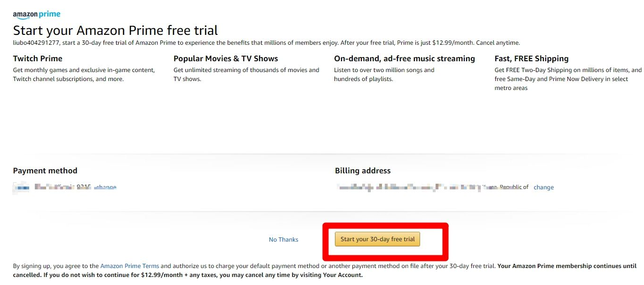Open the Amazon Prime Terms link

coord(129,266)
